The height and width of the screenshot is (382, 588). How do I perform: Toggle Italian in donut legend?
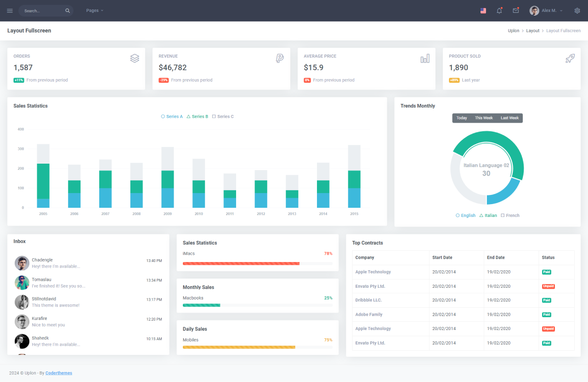[x=488, y=216]
